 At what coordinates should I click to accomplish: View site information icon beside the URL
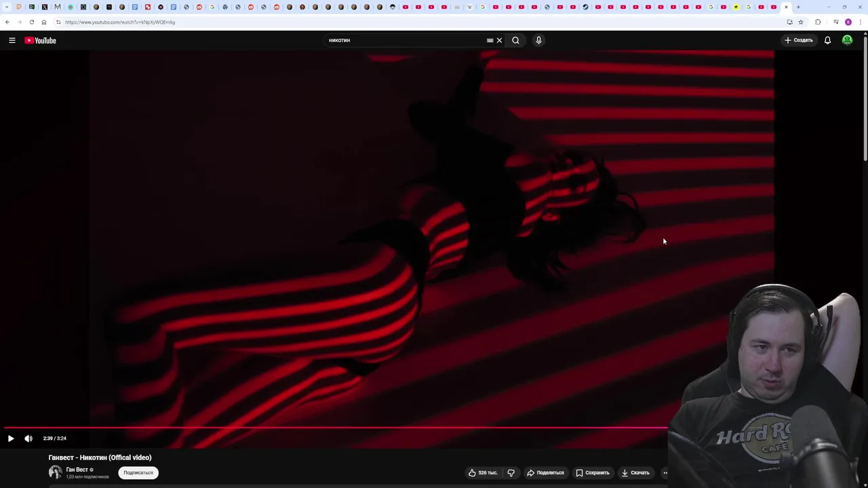(x=58, y=22)
